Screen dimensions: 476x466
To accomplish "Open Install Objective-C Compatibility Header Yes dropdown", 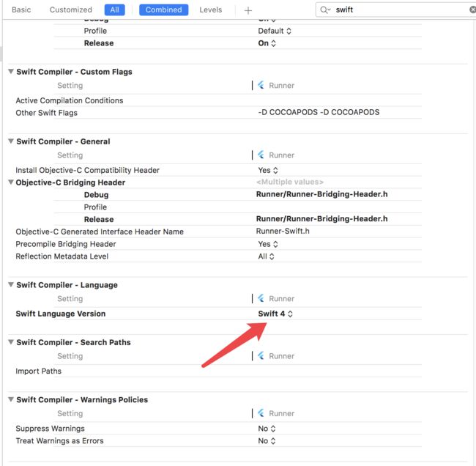I will [x=268, y=170].
